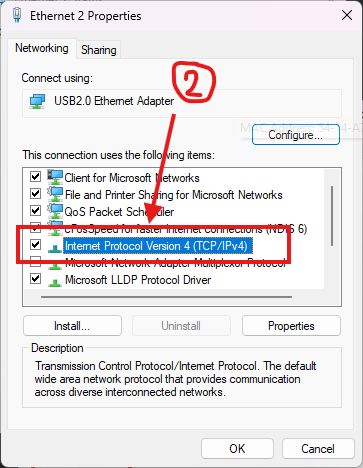363x468 pixels.
Task: Click the horizontal scrollbar below items list
Action: (x=166, y=297)
